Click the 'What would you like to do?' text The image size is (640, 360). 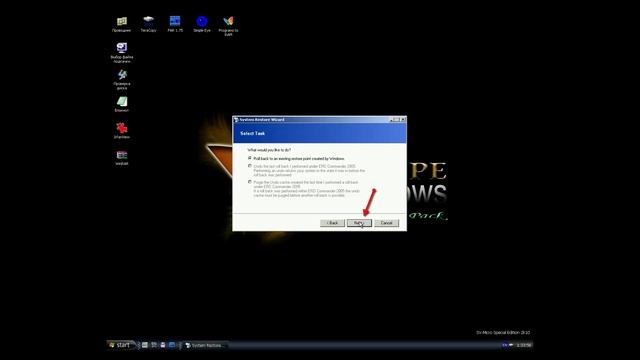269,150
